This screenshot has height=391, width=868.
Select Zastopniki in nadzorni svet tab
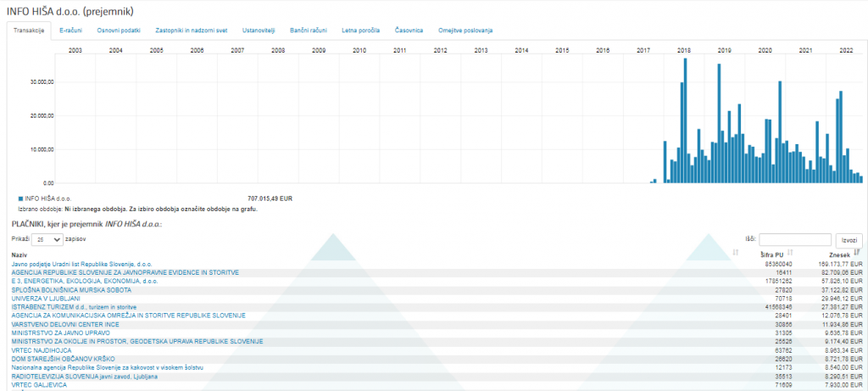192,31
